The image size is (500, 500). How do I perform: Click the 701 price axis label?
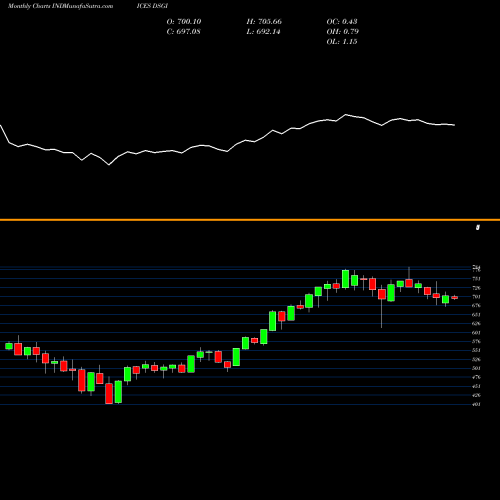(x=476, y=297)
